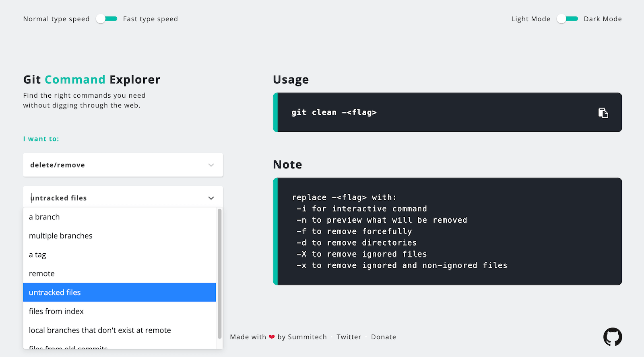
Task: Collapse the untracked files dropdown arrow
Action: [211, 198]
